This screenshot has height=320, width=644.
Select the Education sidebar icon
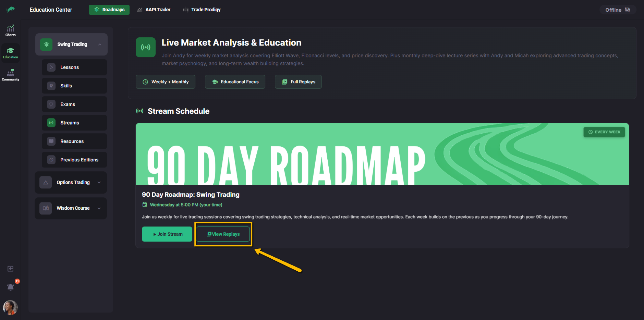point(10,53)
